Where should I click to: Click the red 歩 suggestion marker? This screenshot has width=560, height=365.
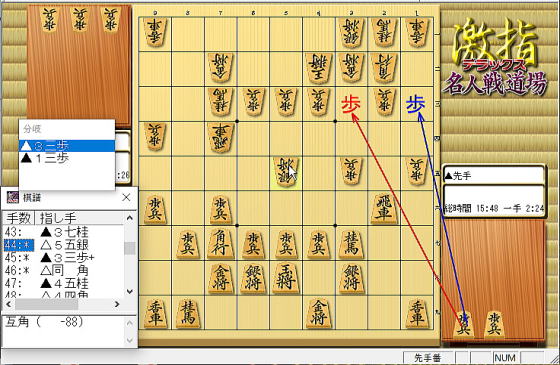click(x=351, y=105)
